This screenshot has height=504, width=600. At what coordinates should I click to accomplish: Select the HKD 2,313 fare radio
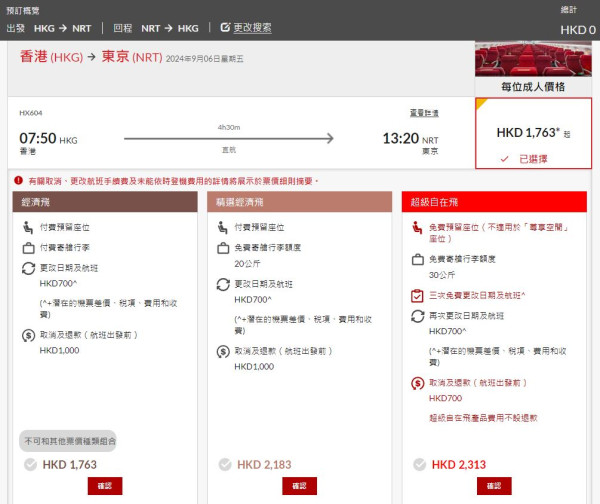pyautogui.click(x=419, y=465)
